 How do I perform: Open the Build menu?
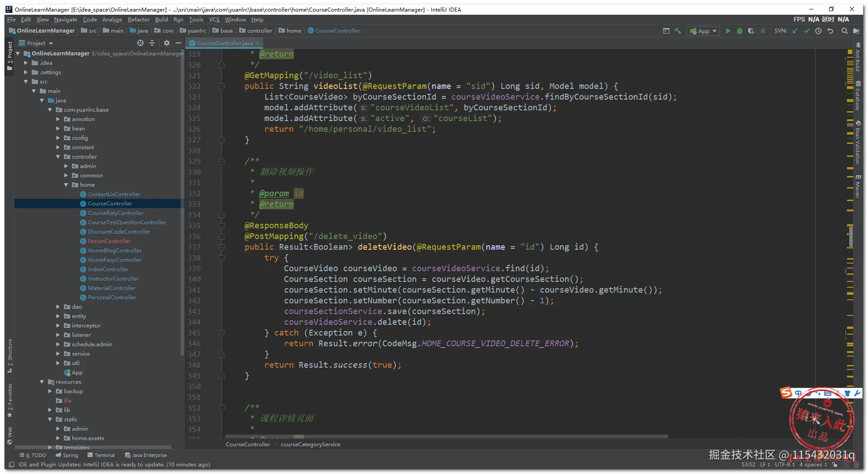pos(161,20)
